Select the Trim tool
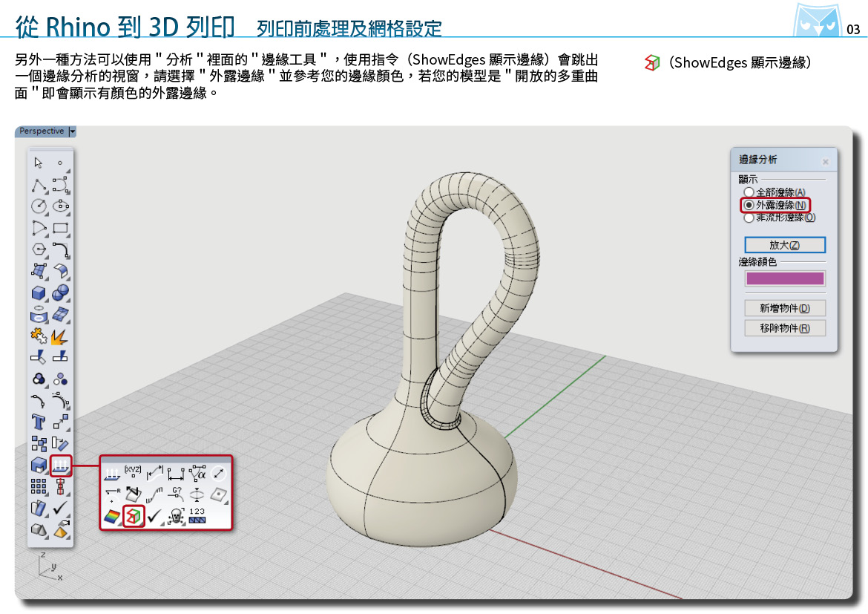 pyautogui.click(x=39, y=357)
